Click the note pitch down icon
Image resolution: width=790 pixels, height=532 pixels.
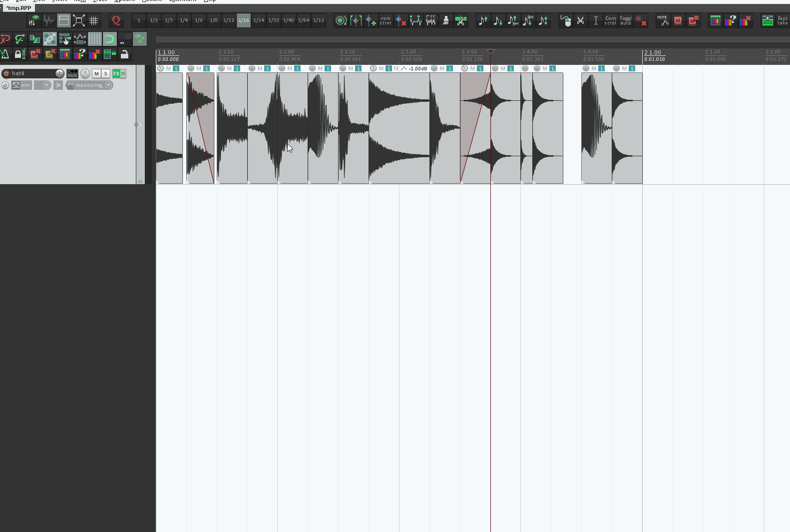498,20
